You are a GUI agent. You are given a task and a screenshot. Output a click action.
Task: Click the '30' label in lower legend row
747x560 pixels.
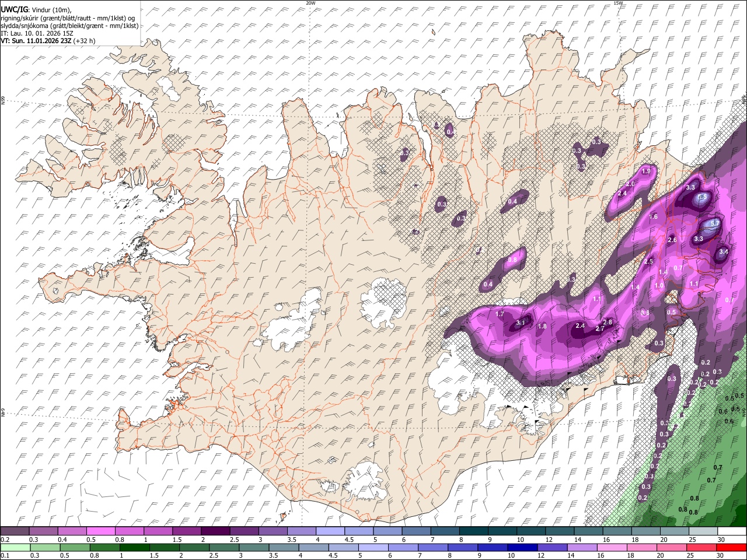[x=721, y=555]
